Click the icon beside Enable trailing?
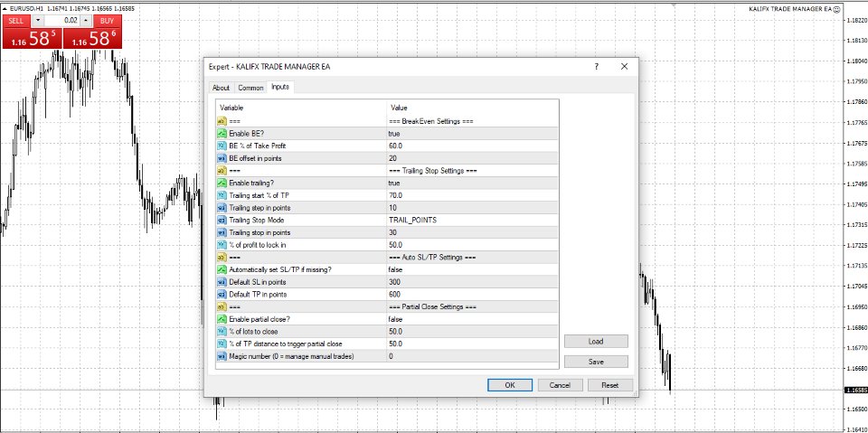This screenshot has width=868, height=433. tap(222, 183)
